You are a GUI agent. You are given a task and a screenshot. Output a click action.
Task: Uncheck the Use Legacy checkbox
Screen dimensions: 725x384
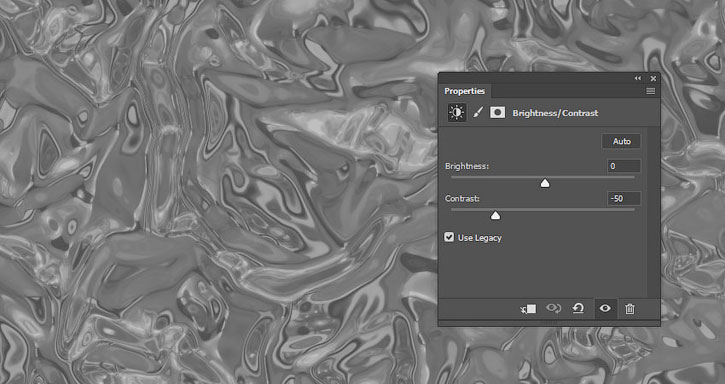[449, 237]
